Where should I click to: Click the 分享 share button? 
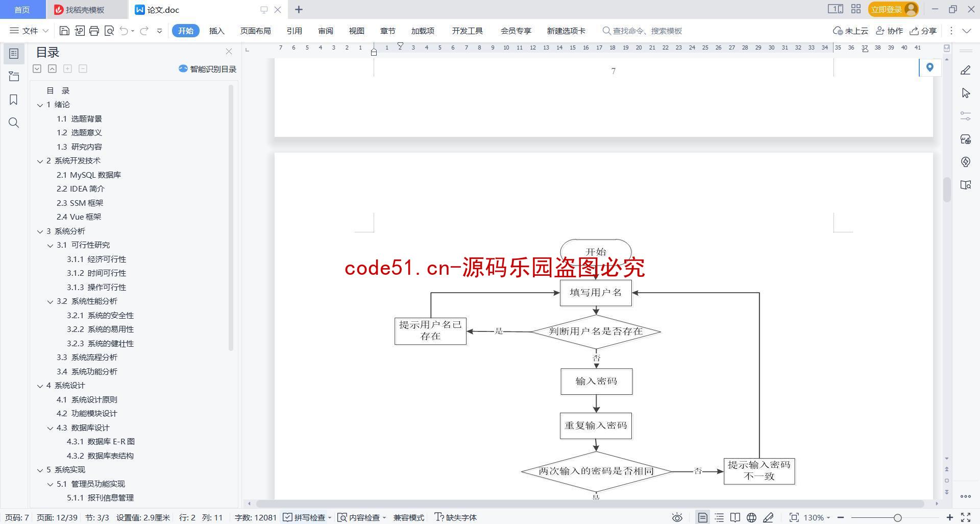[923, 31]
